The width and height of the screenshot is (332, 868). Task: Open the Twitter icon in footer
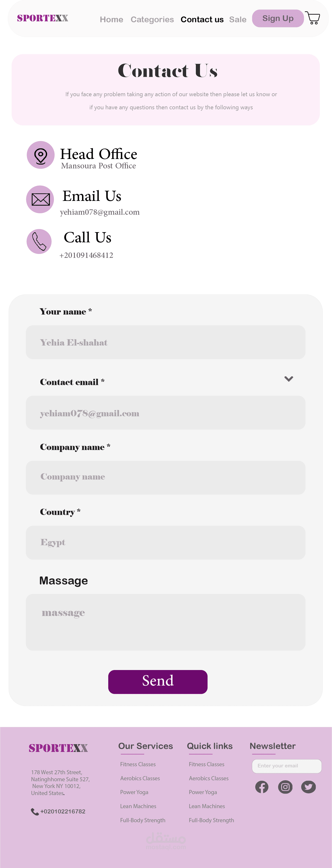[x=308, y=787]
